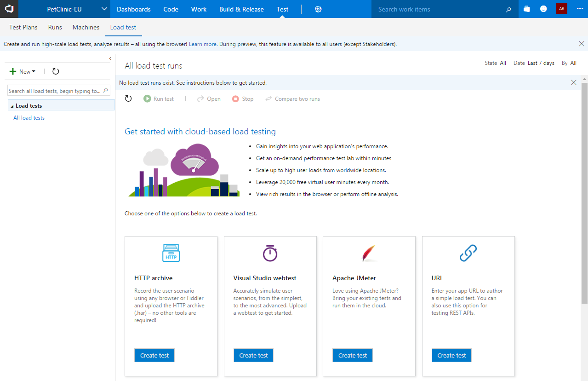Click 'Get started with cloud-based load testing' heading
The height and width of the screenshot is (381, 588).
click(200, 132)
